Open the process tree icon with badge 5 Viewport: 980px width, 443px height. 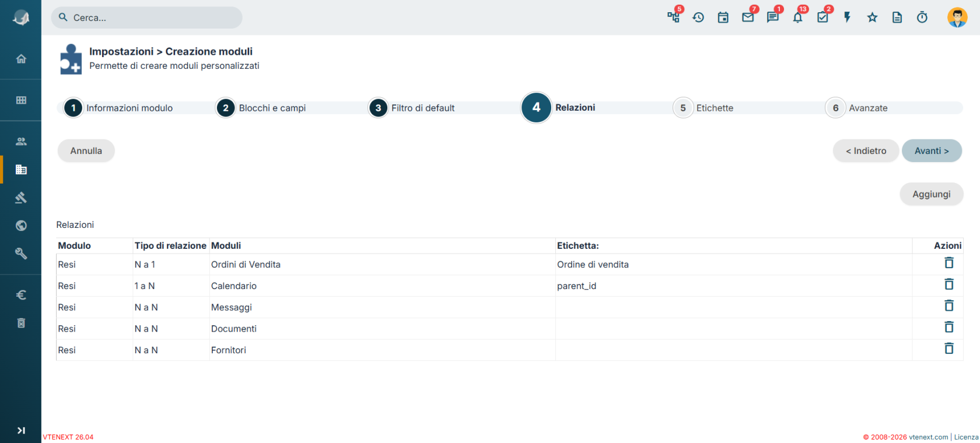674,17
